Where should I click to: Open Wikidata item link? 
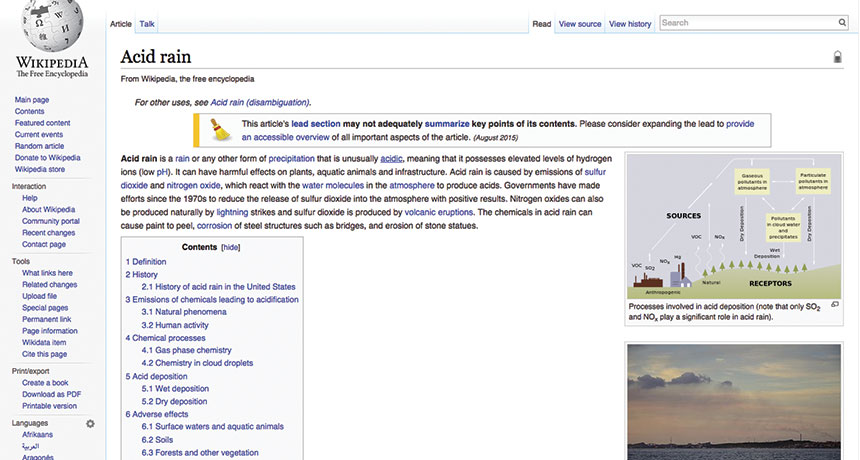(x=44, y=342)
